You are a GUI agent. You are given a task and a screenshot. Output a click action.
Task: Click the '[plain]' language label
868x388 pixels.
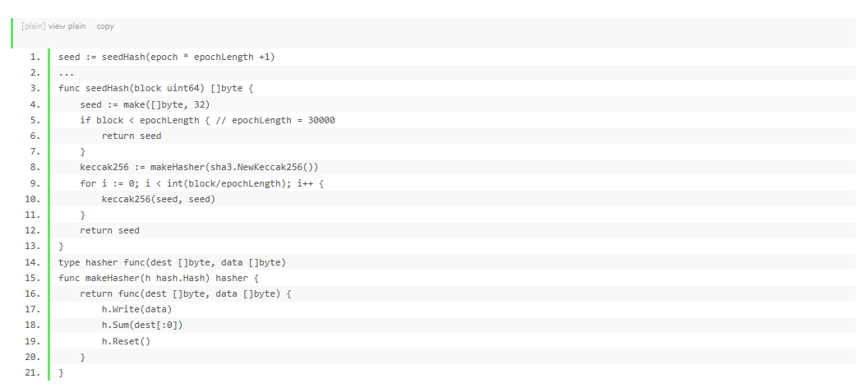tap(33, 26)
